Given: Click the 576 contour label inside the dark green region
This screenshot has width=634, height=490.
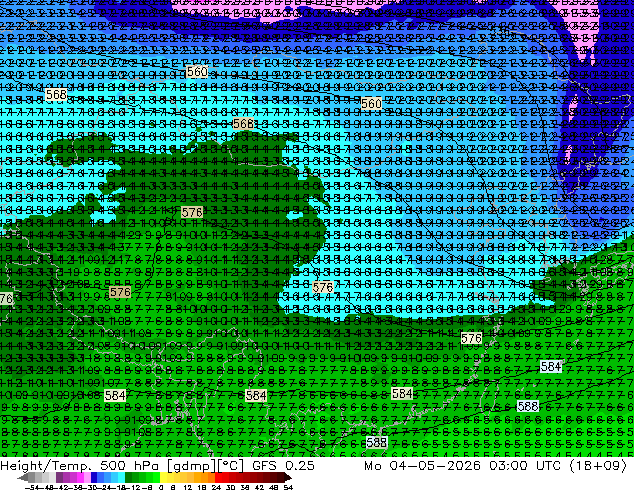Looking at the screenshot, I should click(x=192, y=212).
